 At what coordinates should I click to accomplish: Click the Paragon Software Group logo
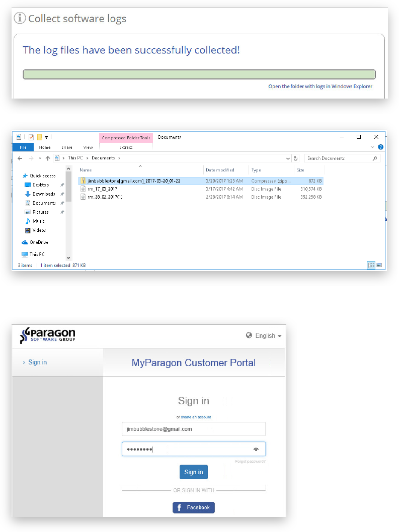[47, 335]
